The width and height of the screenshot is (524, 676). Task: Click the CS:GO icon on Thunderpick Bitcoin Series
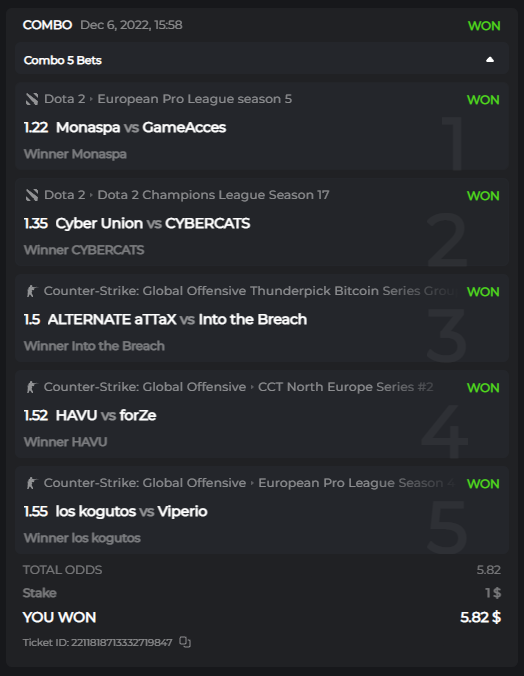(31, 291)
